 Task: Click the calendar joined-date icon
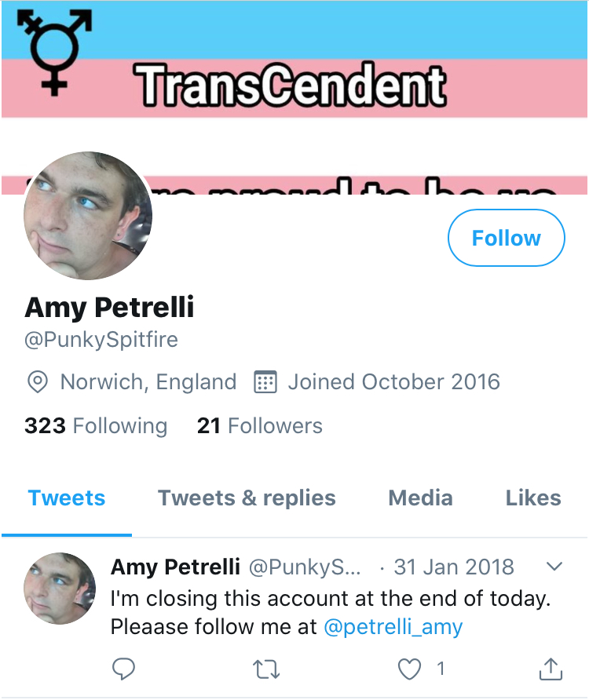[265, 381]
